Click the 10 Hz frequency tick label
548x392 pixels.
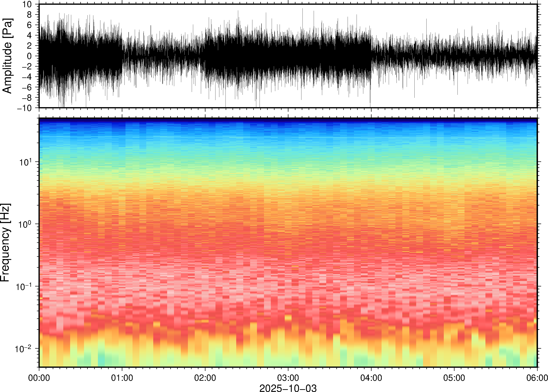coord(25,162)
